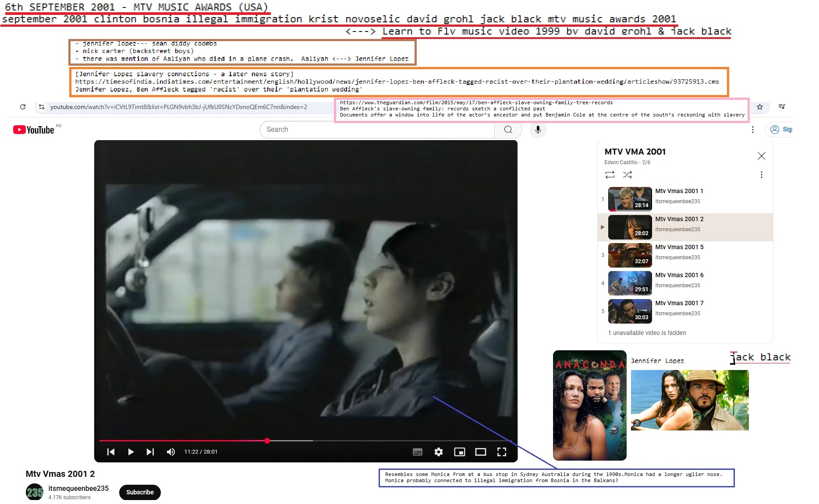Search with your voice microphone icon

tap(538, 130)
